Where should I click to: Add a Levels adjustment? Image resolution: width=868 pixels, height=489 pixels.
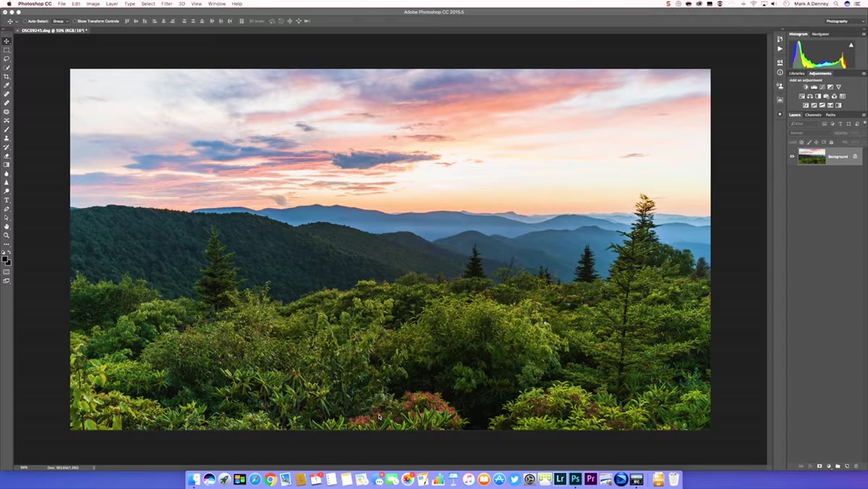pyautogui.click(x=814, y=88)
